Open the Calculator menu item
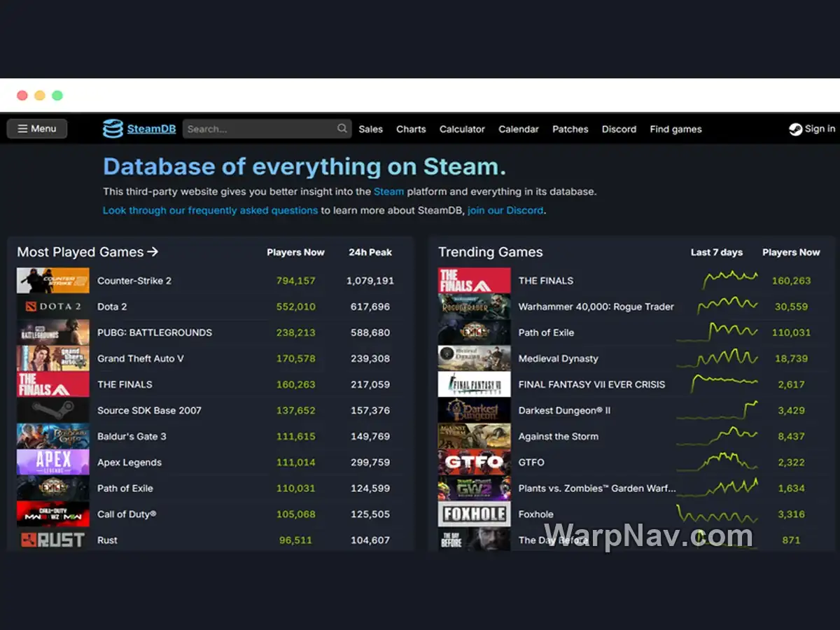Viewport: 840px width, 630px height. [462, 129]
